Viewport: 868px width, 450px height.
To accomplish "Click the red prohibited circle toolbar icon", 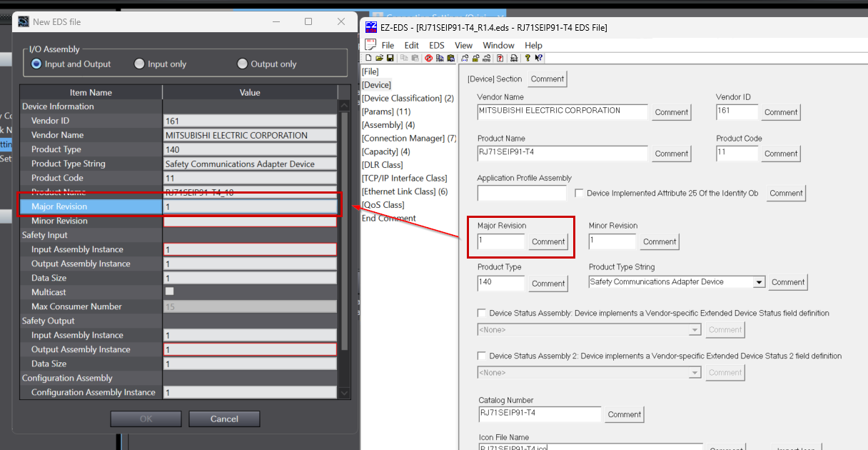I will (429, 58).
